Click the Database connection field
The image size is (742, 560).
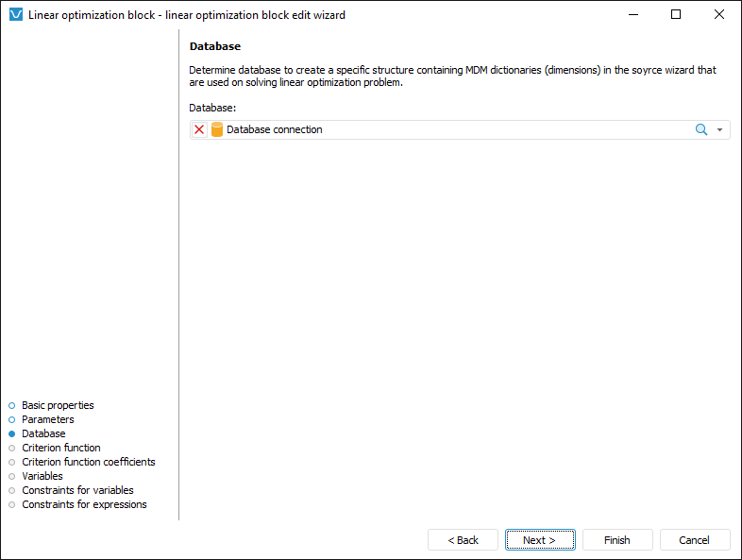(453, 130)
